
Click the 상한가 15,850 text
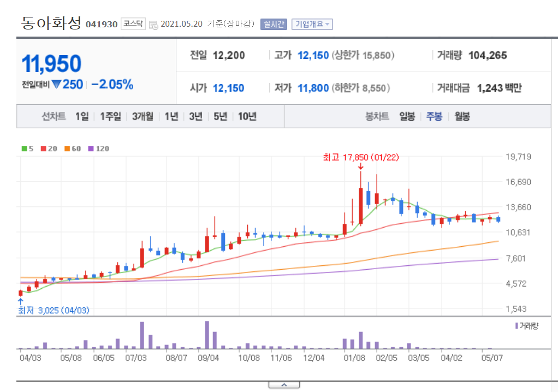click(x=363, y=56)
